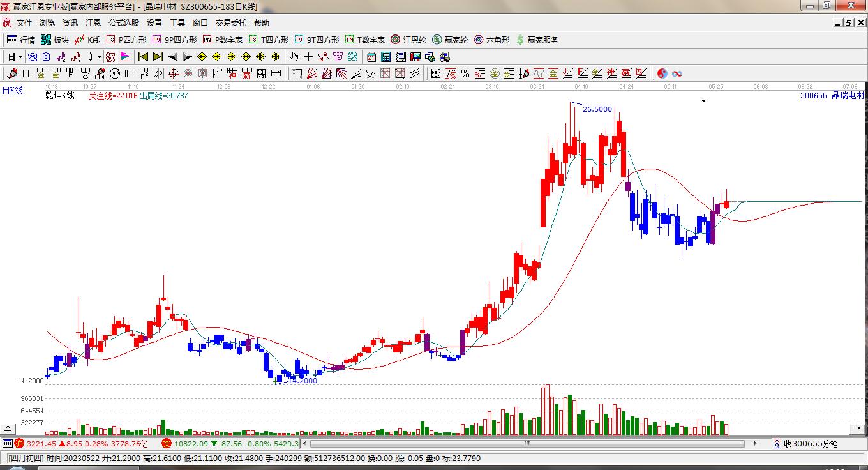Step forward with the black right arrow
Image resolution: width=868 pixels, height=470 pixels.
(188, 57)
